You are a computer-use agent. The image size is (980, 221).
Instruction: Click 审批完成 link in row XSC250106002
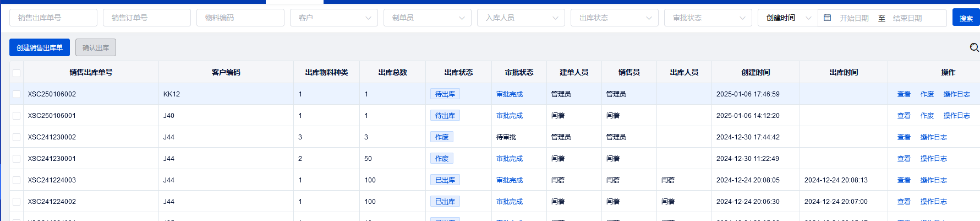tap(510, 94)
